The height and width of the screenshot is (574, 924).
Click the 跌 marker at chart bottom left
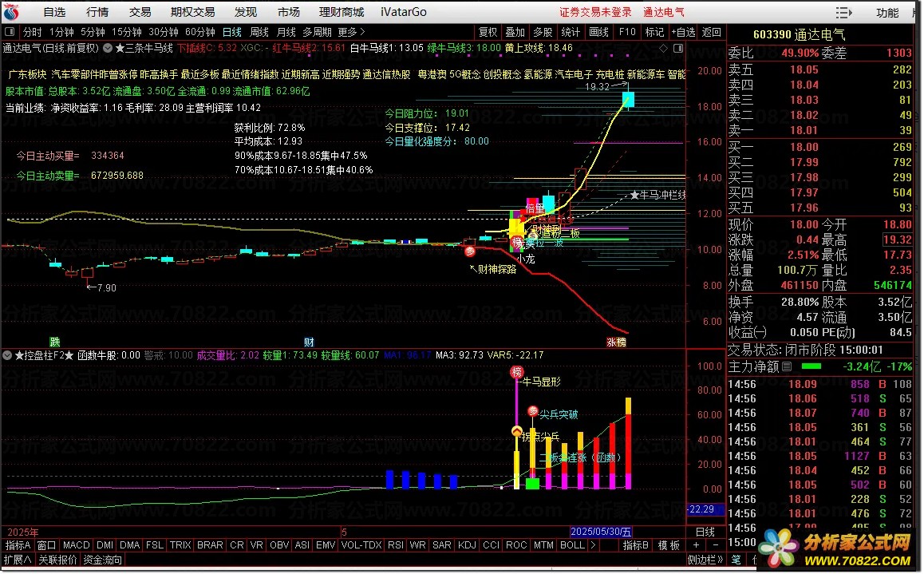[x=55, y=342]
